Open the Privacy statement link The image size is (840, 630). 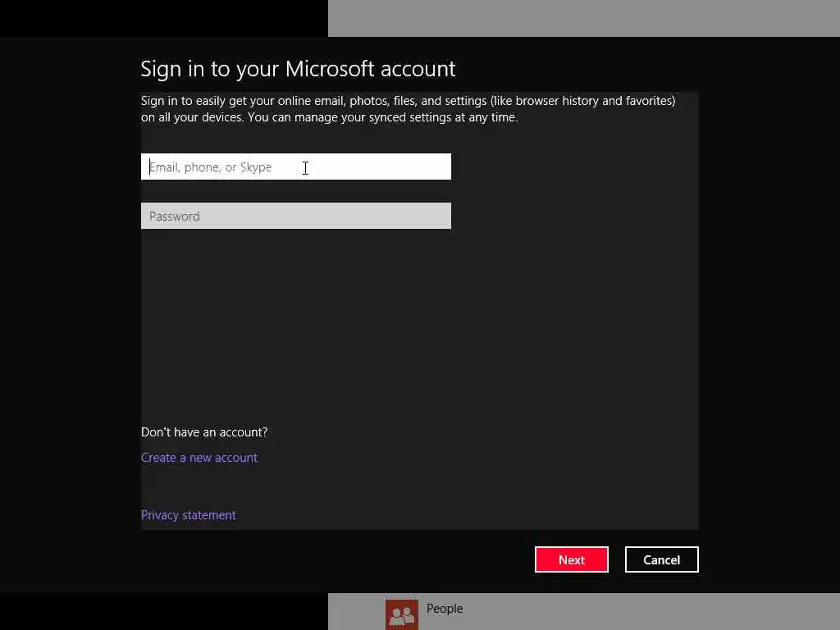click(188, 515)
